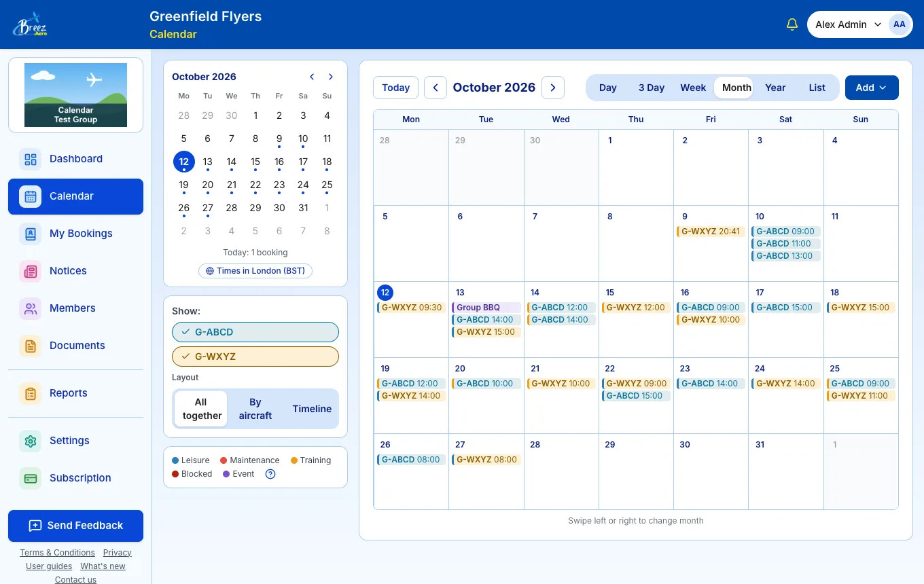Image resolution: width=924 pixels, height=584 pixels.
Task: Click the Dashboard sidebar icon
Action: (31, 159)
